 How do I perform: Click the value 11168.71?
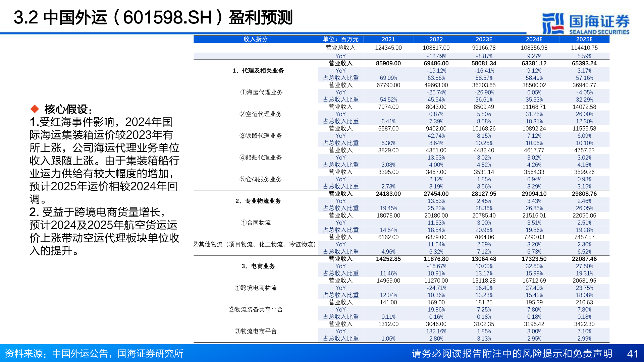pos(534,107)
